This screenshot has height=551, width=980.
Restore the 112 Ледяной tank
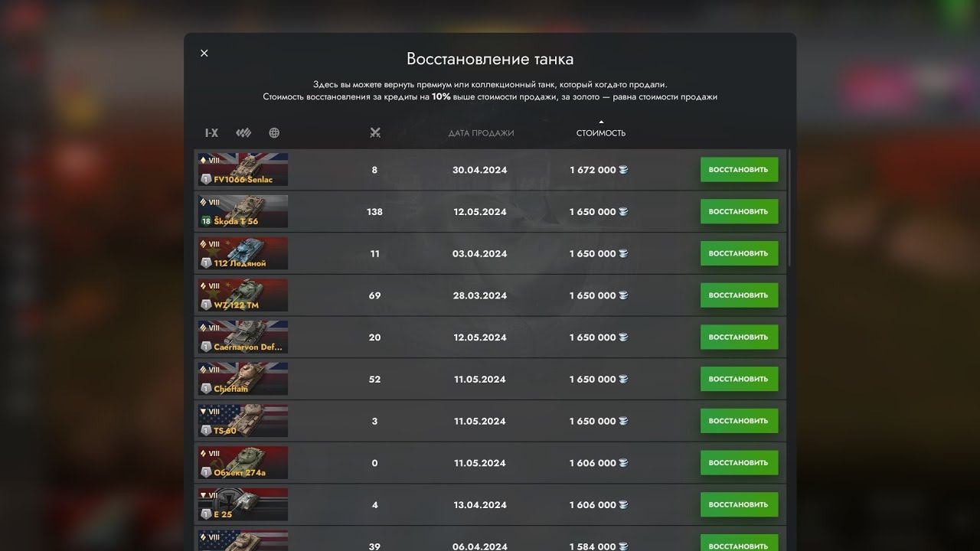click(x=739, y=253)
